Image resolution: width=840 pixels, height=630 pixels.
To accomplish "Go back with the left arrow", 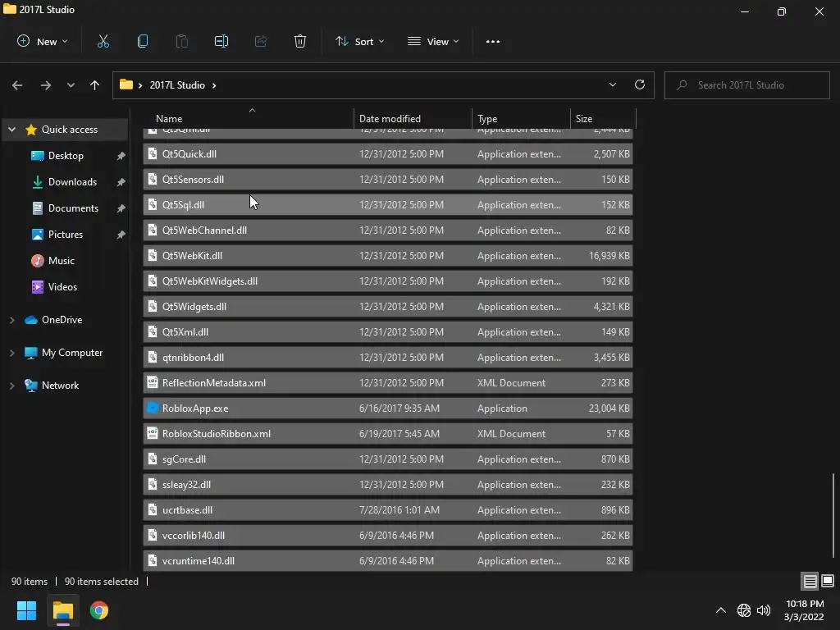I will click(17, 85).
